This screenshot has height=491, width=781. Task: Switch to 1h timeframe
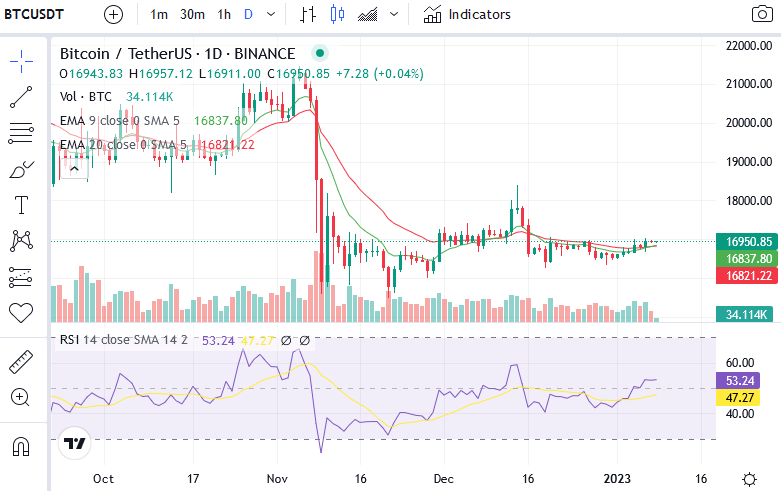[224, 14]
